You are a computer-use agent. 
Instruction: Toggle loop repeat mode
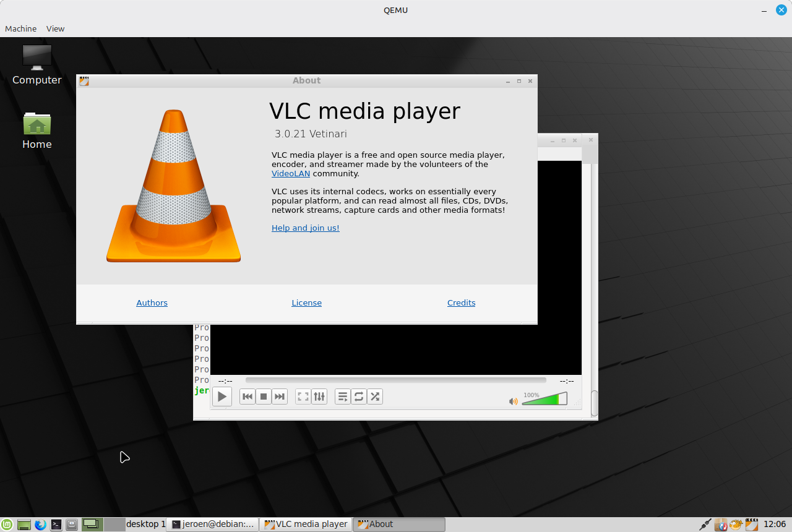359,397
